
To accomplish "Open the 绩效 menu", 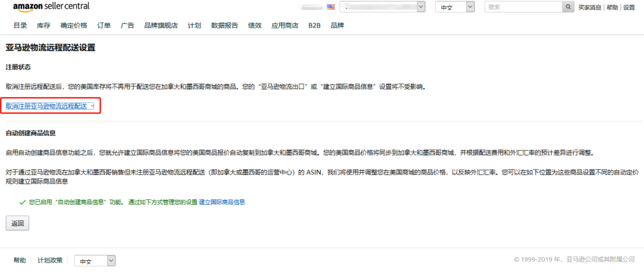I will [x=255, y=26].
